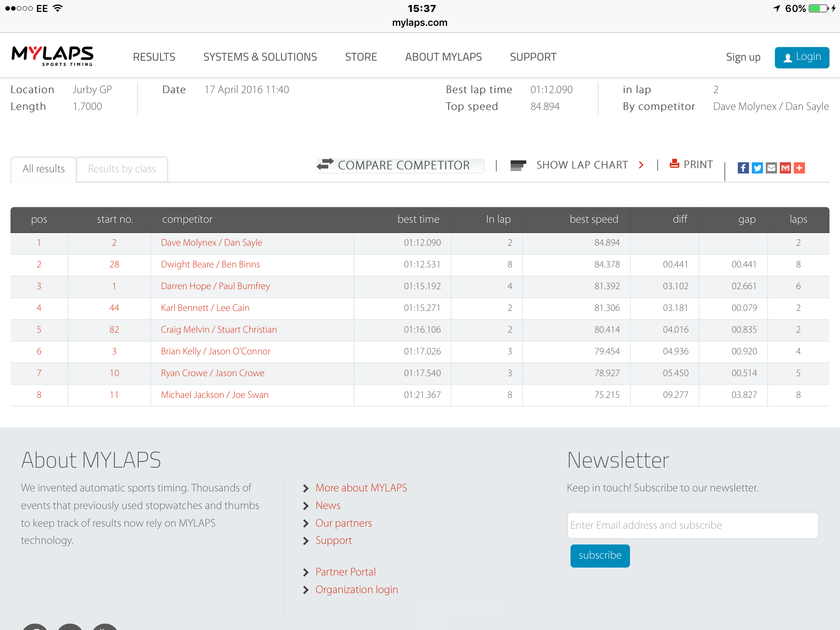
Task: Click chevron next to Partner Portal
Action: click(x=306, y=572)
